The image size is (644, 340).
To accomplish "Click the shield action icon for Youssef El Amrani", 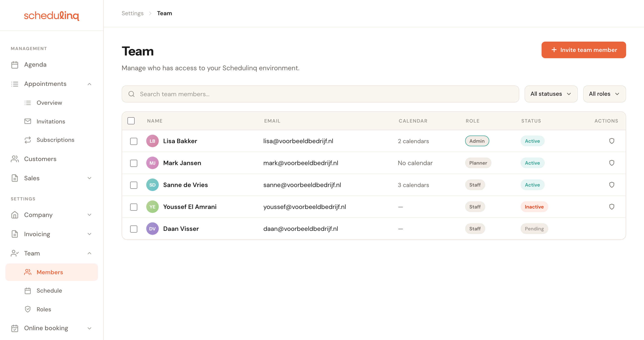I will tap(612, 207).
